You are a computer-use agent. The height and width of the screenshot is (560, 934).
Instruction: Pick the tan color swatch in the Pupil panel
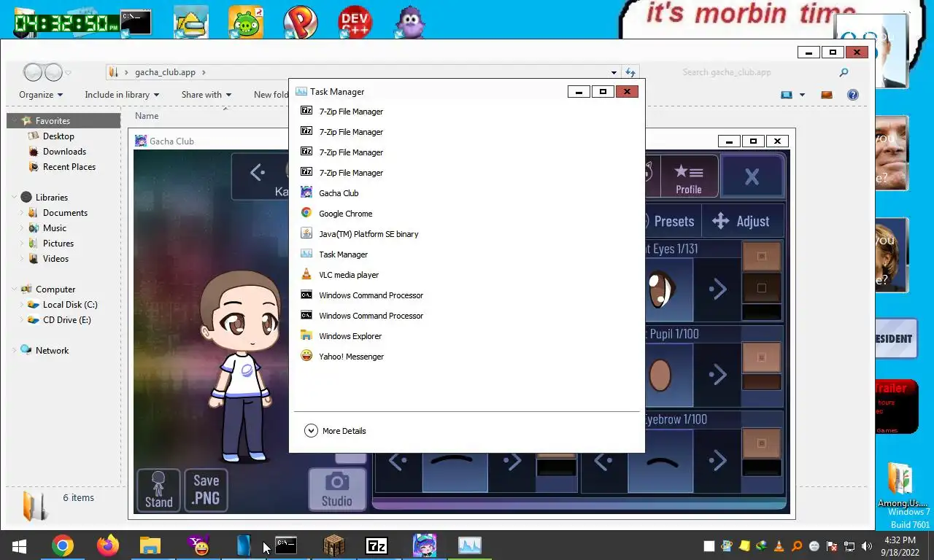click(761, 357)
